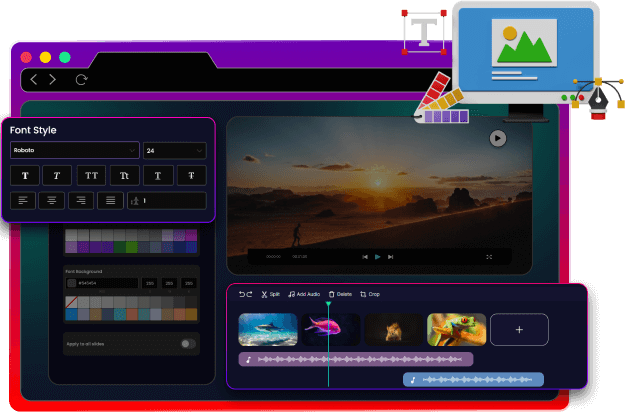Click the Split scissors tool
Image resolution: width=626 pixels, height=412 pixels.
(270, 294)
